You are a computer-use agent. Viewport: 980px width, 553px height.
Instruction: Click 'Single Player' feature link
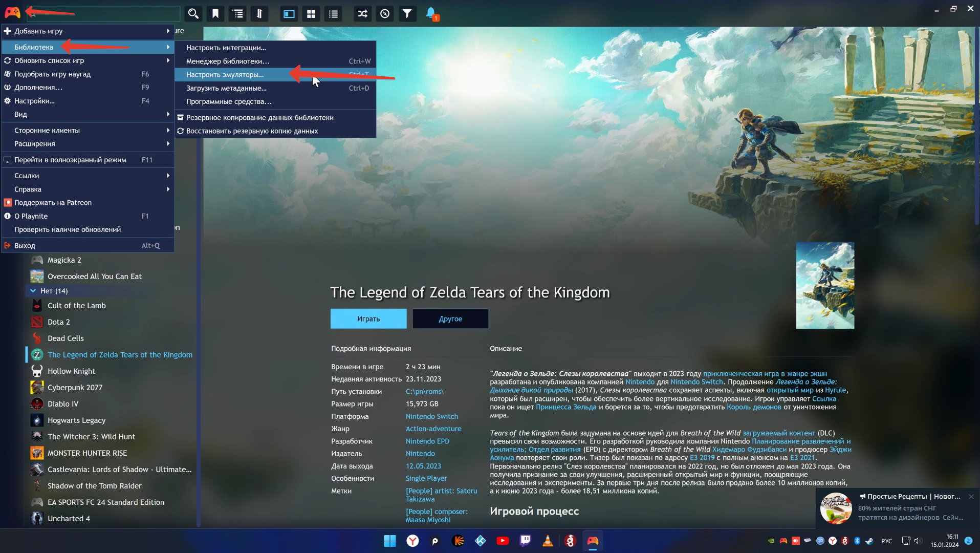pos(426,478)
